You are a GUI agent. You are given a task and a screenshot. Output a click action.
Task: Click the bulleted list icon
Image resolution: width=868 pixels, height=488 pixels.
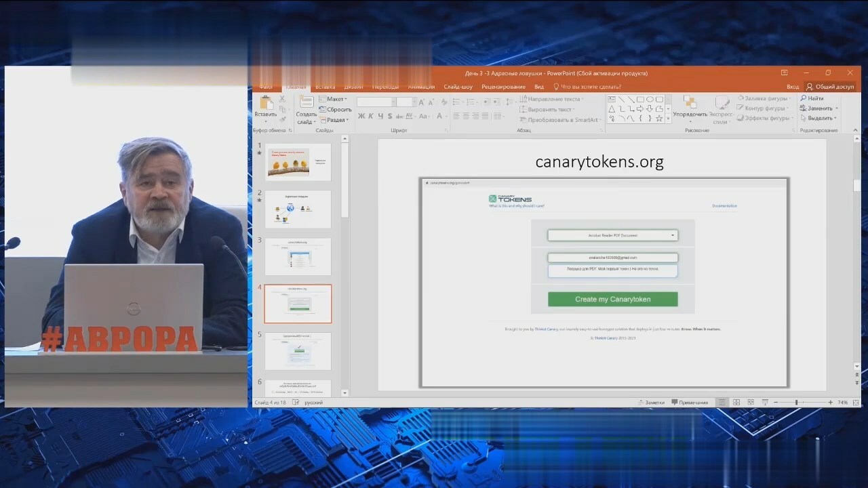[x=458, y=102]
